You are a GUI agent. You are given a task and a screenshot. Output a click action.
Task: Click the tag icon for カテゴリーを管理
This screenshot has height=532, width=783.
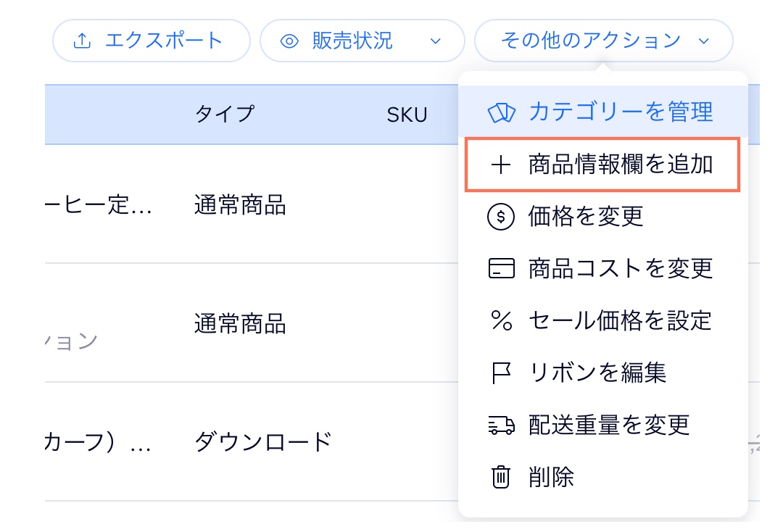click(502, 112)
